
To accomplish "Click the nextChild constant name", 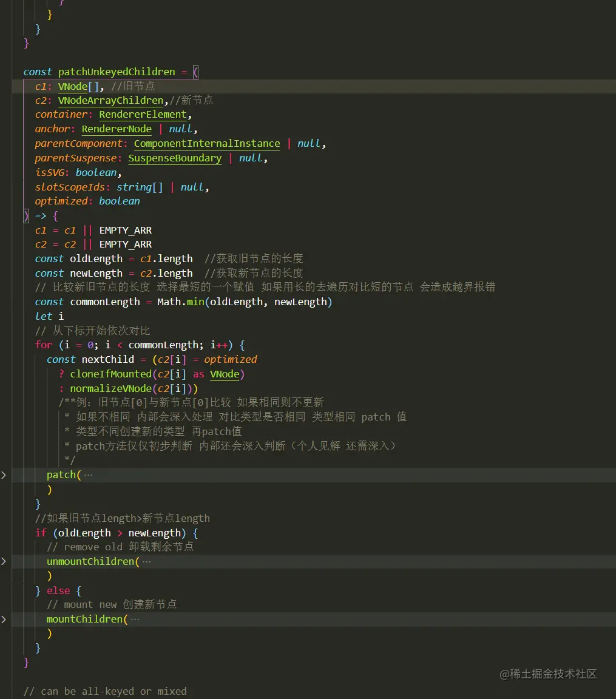I will click(x=107, y=359).
